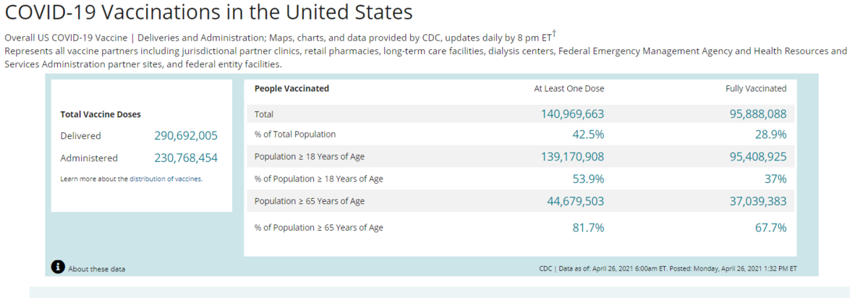Select the Delivered doses figure 290,692,005
This screenshot has height=298, width=868.
pyautogui.click(x=186, y=136)
